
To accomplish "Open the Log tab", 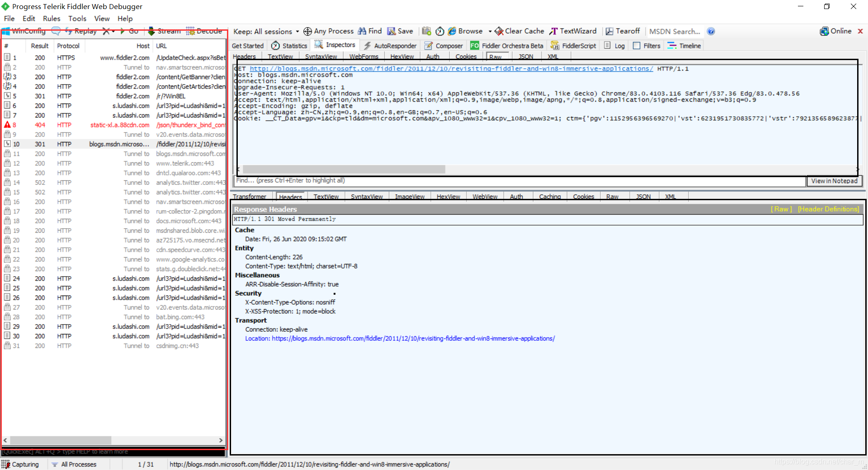I will pos(614,46).
